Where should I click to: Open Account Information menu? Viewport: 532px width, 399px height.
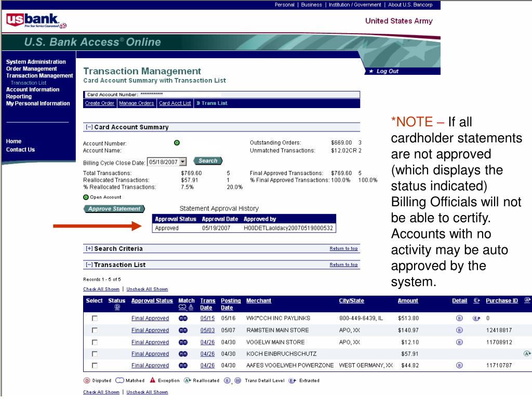[x=33, y=89]
